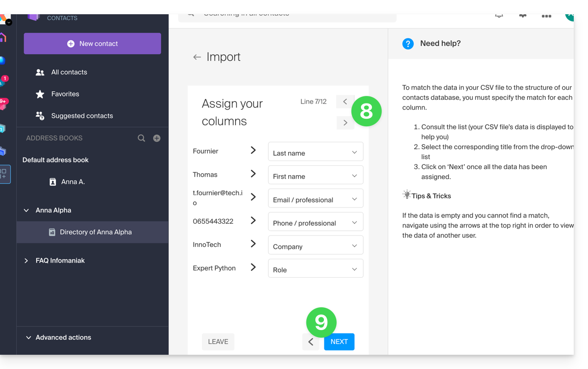The image size is (588, 369).
Task: Go to previous step arrow beside NEXT
Action: coord(311,342)
